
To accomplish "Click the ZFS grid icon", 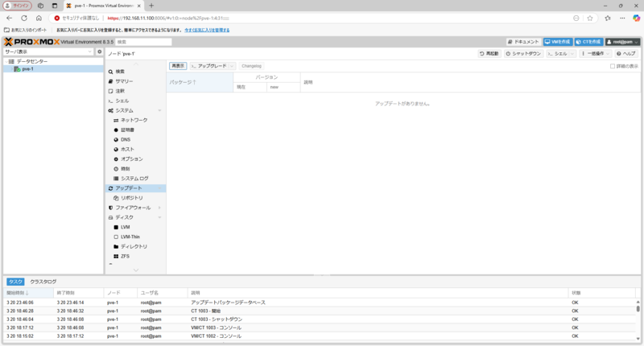I will [116, 256].
